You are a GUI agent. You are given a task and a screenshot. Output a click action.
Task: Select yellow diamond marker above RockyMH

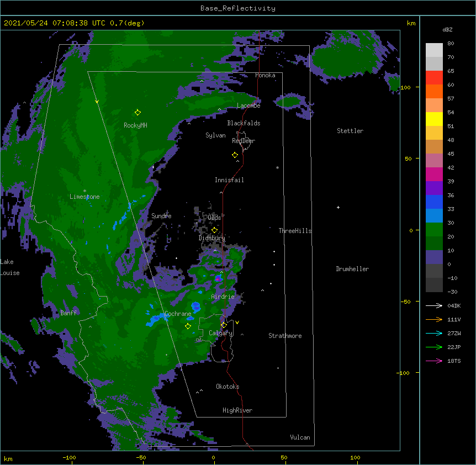(x=137, y=113)
